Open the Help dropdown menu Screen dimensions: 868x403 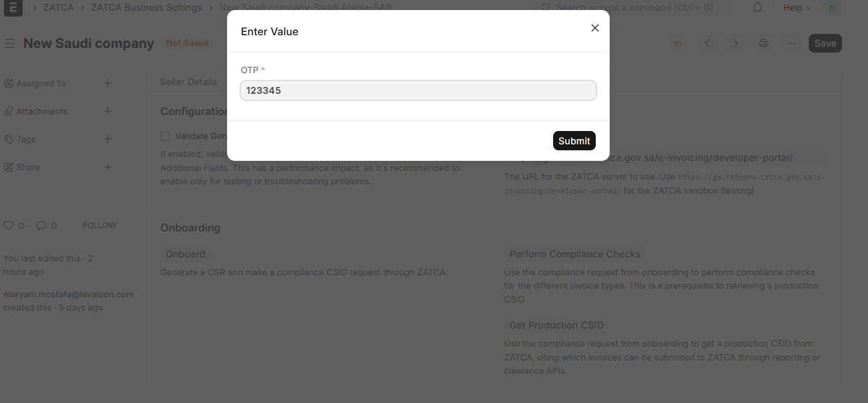[x=797, y=8]
